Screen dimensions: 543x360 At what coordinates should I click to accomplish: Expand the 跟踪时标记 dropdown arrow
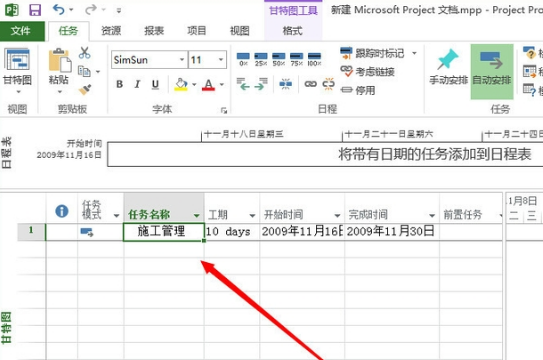pyautogui.click(x=414, y=53)
